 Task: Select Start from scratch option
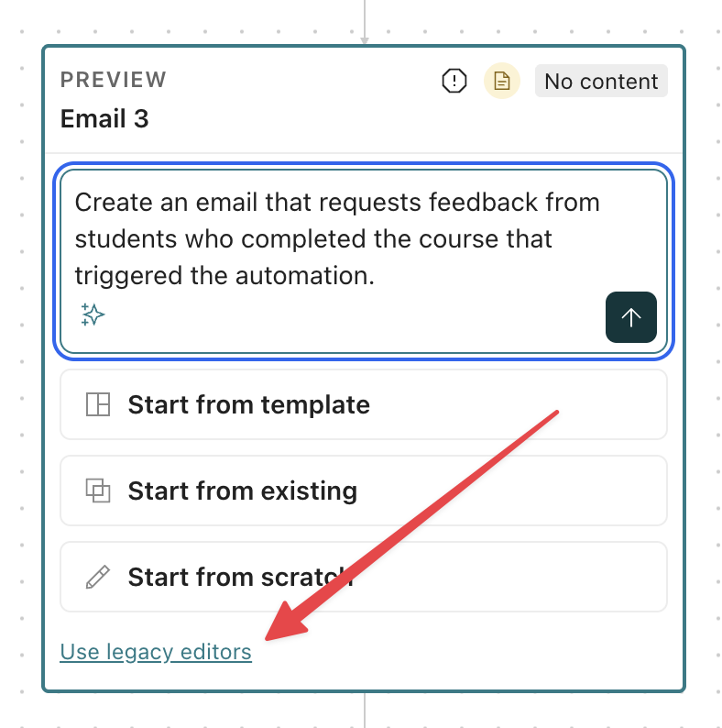(364, 577)
